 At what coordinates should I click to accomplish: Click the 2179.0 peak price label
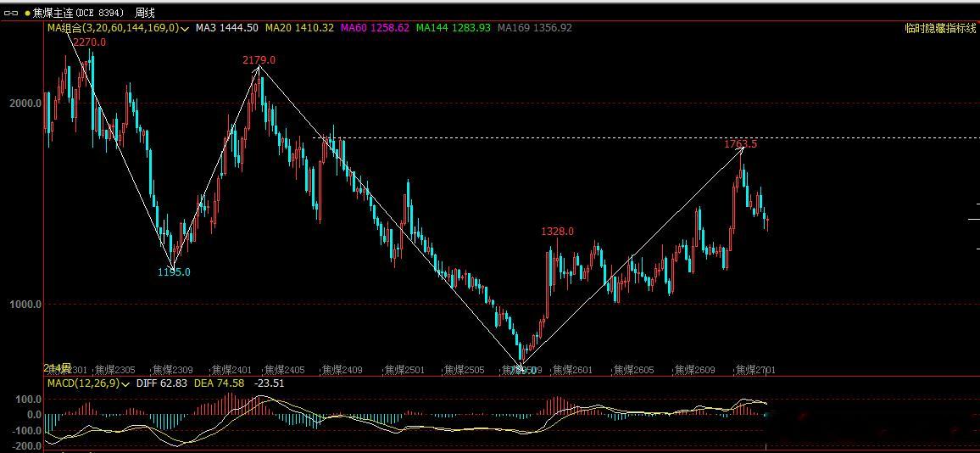259,60
